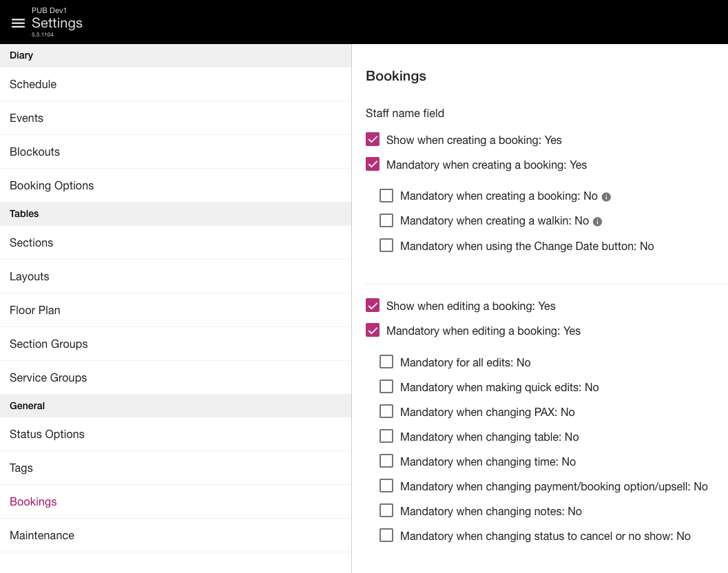Click info icon beside Mandatory when creating a booking: No
The width and height of the screenshot is (728, 573).
(606, 197)
